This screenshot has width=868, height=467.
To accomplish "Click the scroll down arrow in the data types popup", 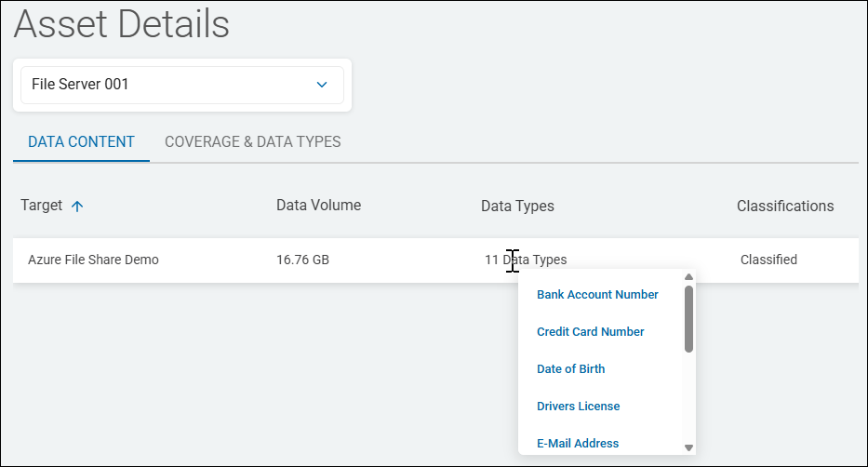I will tap(688, 447).
